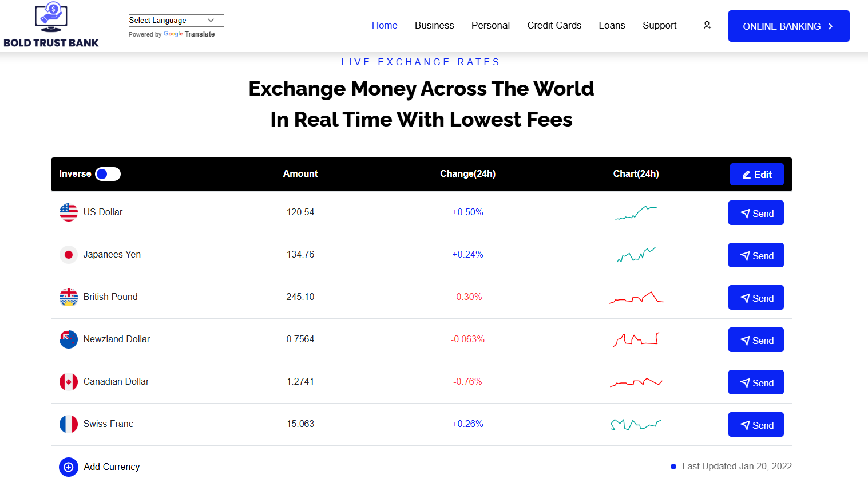Open the Select Language dropdown
The height and width of the screenshot is (478, 868).
tap(176, 21)
